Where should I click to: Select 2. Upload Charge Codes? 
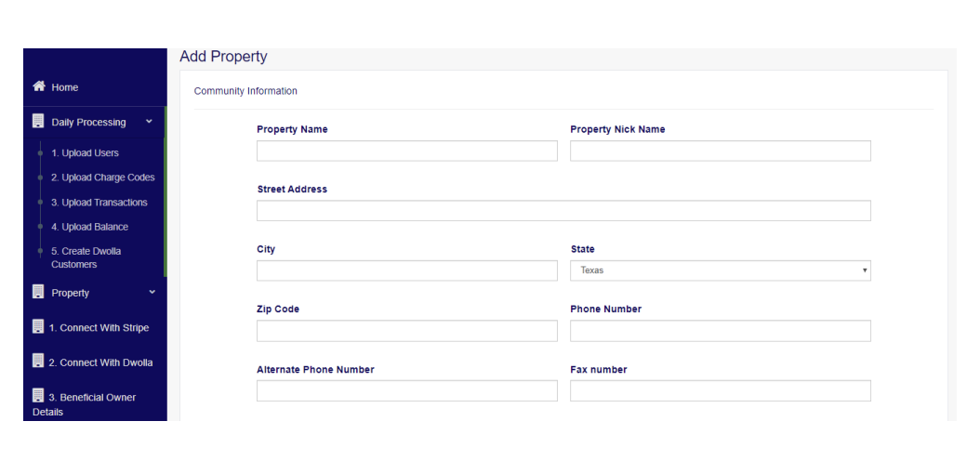point(103,178)
